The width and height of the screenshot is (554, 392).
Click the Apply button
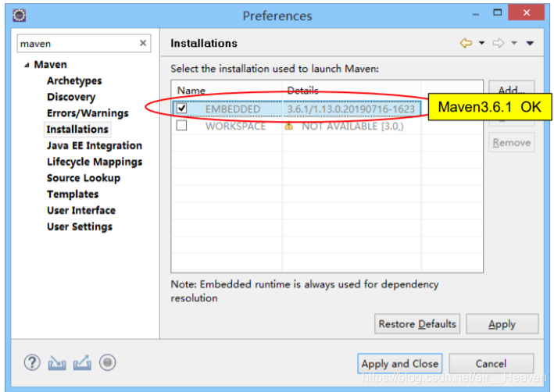coord(502,324)
